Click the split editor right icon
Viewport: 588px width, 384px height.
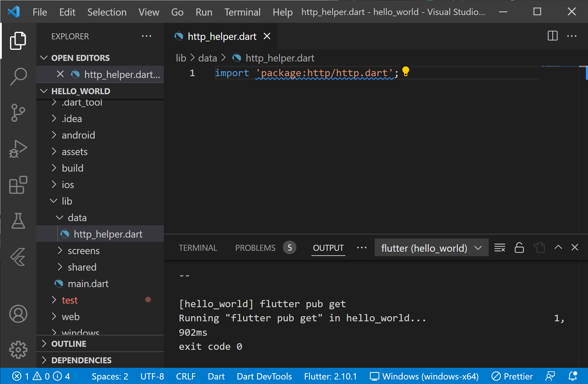[552, 36]
